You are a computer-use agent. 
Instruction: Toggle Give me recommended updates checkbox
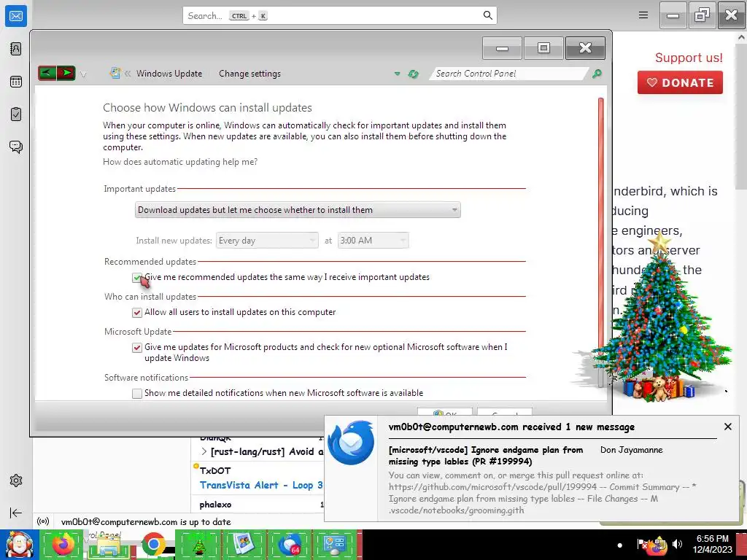(x=137, y=278)
